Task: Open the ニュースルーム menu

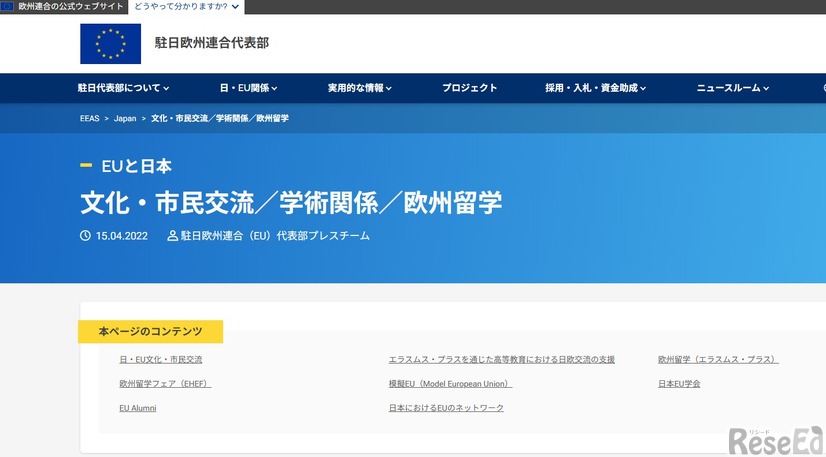Action: (733, 88)
